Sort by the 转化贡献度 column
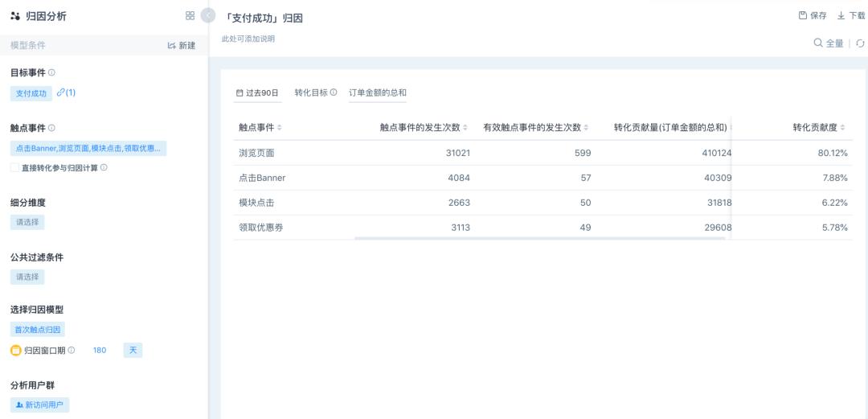Image resolution: width=868 pixels, height=419 pixels. pyautogui.click(x=819, y=128)
